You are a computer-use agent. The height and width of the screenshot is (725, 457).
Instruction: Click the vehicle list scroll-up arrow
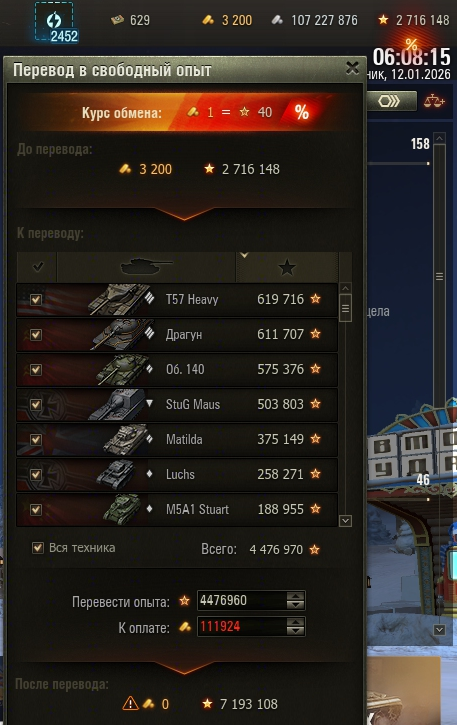tap(345, 289)
